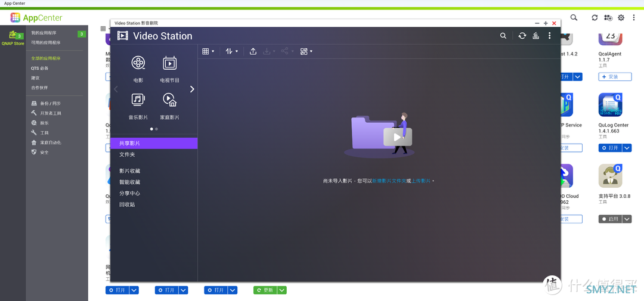Open App Center settings gear
The image size is (644, 301).
pyautogui.click(x=621, y=18)
